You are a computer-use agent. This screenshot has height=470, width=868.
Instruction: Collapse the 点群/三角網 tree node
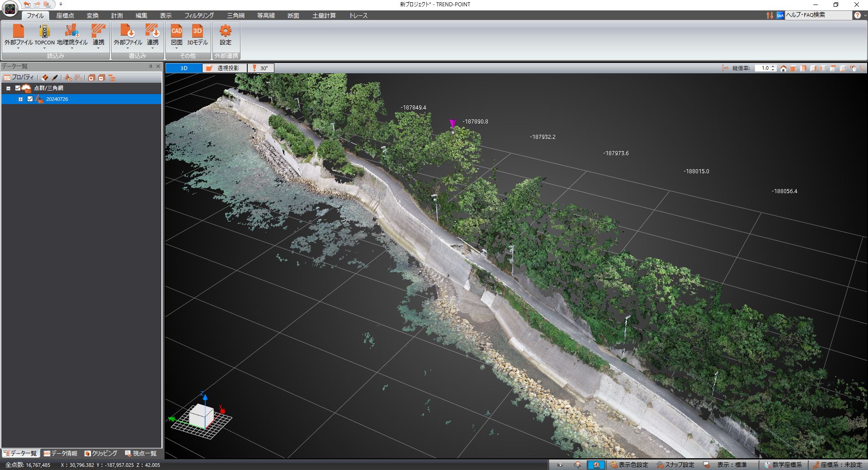[x=8, y=88]
